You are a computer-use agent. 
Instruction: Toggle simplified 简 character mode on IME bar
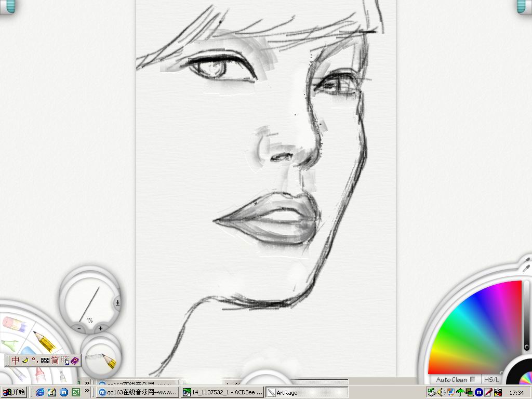click(55, 361)
